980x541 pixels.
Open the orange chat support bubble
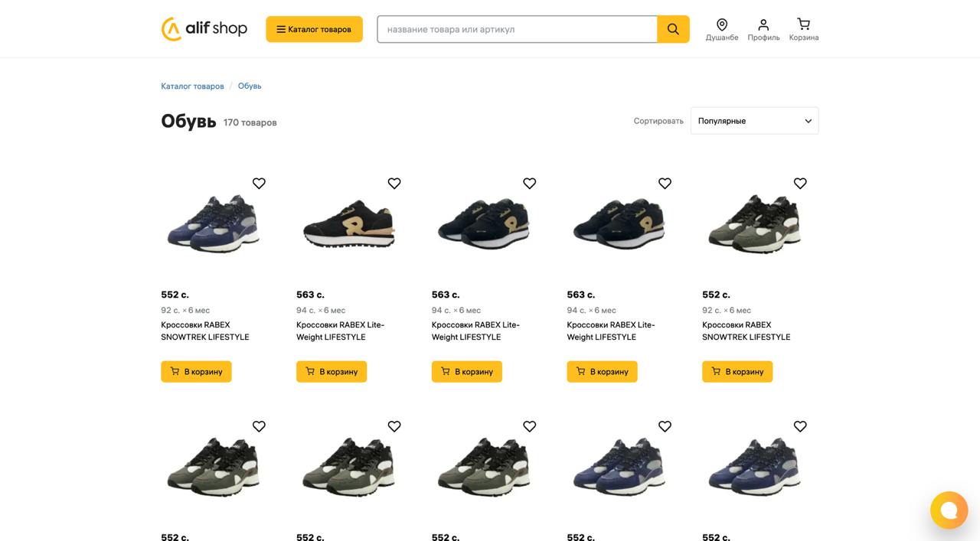[949, 510]
